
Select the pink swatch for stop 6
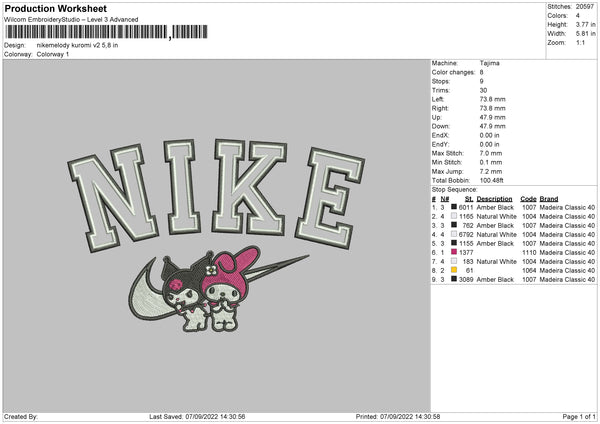[454, 252]
